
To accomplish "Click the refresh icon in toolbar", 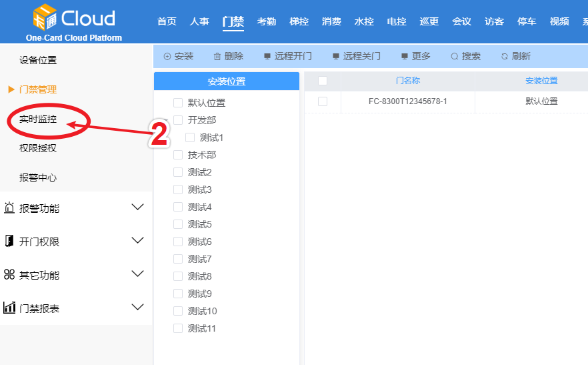I will point(505,57).
